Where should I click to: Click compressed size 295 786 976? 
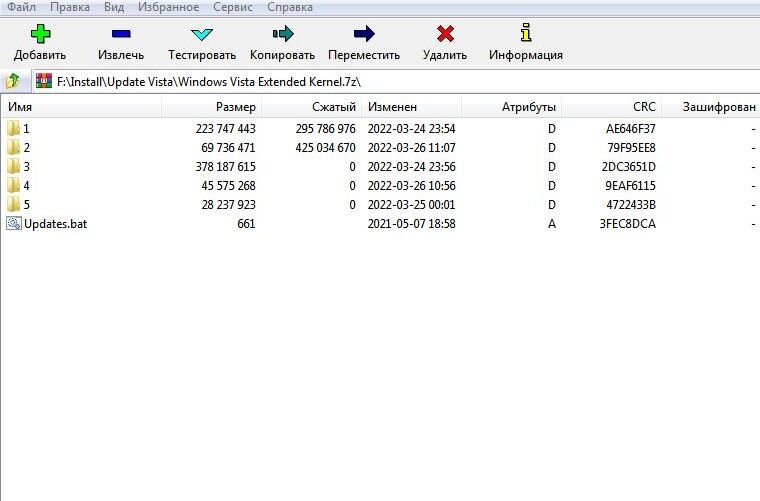[325, 128]
